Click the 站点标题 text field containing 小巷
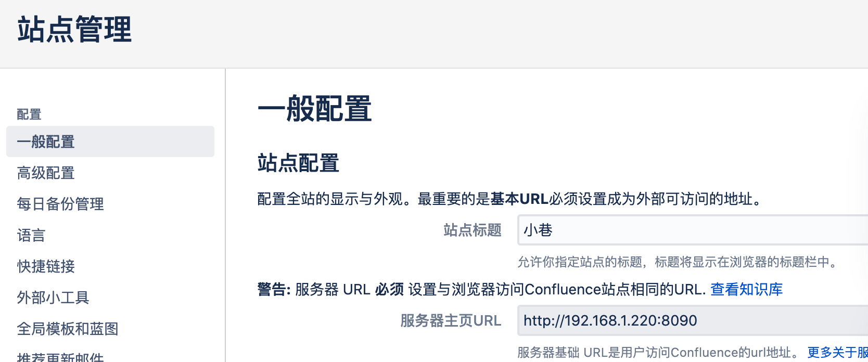868x362 pixels. coord(692,230)
